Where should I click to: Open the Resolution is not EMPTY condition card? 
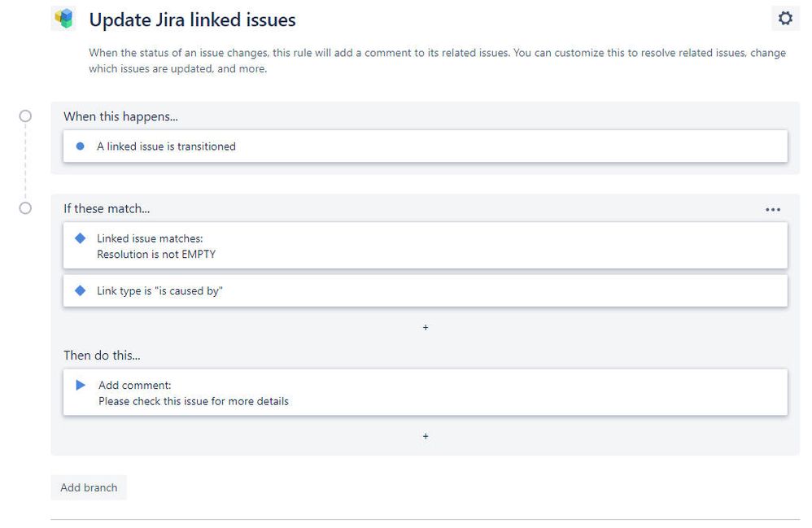(x=426, y=246)
